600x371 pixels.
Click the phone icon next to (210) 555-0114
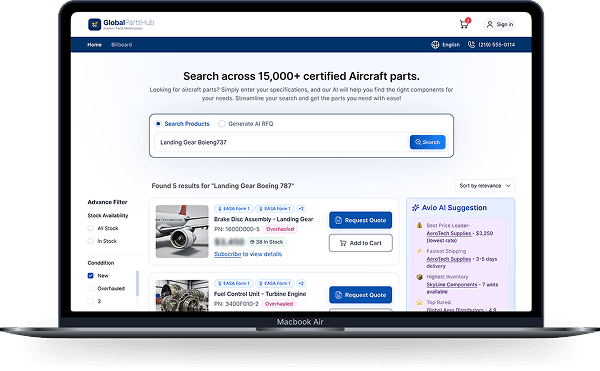[471, 45]
